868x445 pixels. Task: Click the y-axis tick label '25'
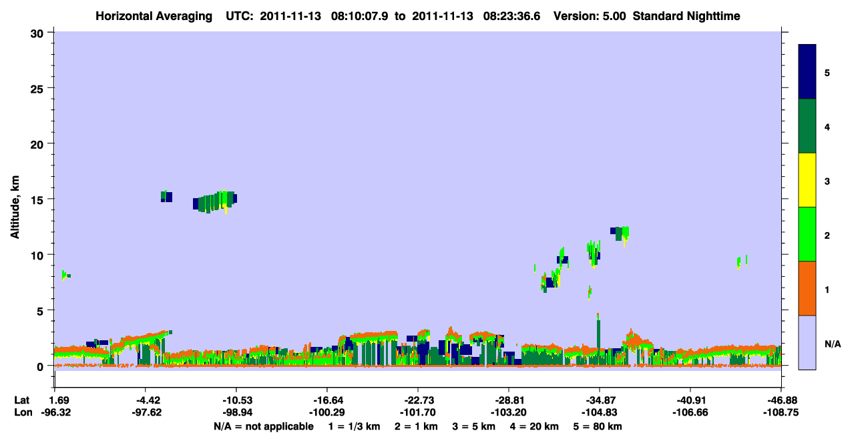(39, 88)
